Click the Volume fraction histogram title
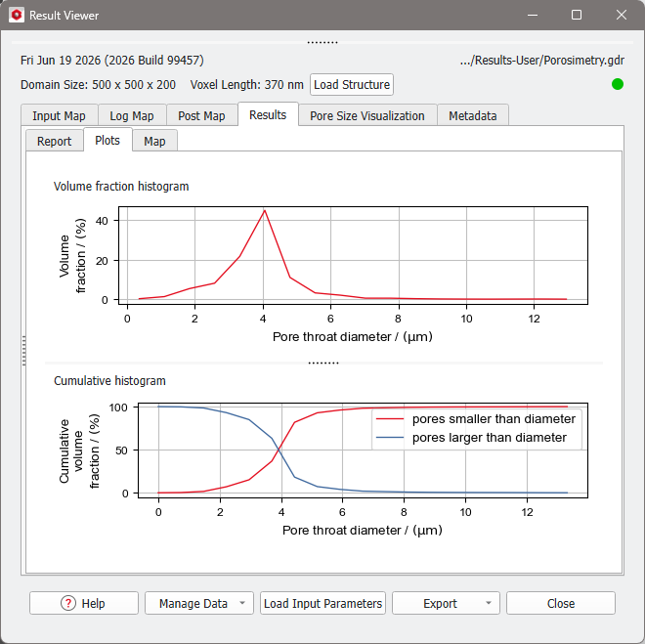The image size is (645, 644). (121, 187)
